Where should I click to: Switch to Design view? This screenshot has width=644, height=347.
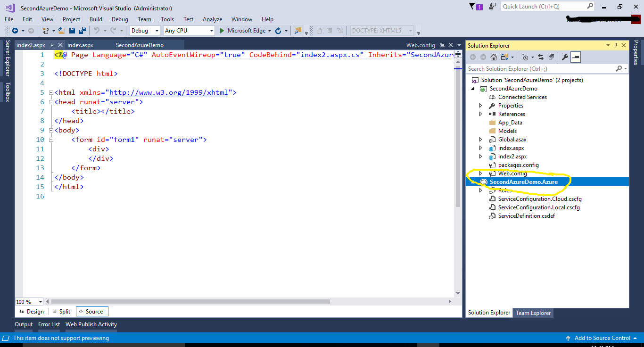32,312
